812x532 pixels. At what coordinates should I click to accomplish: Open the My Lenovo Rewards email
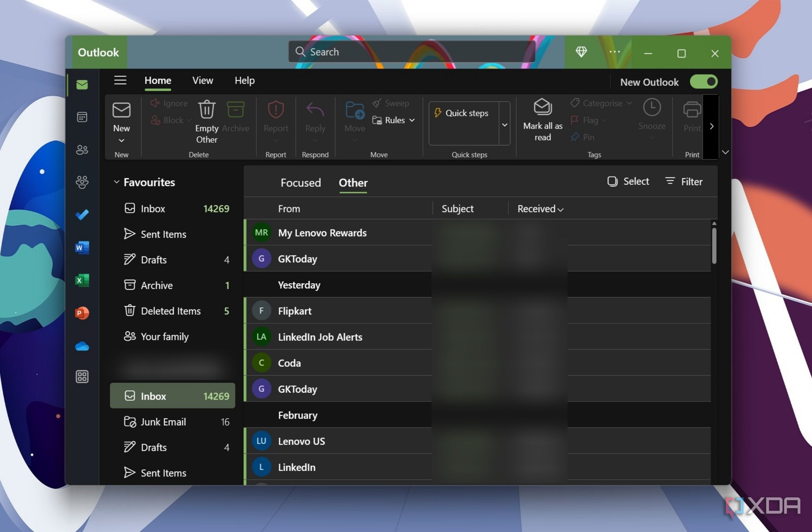(478, 233)
